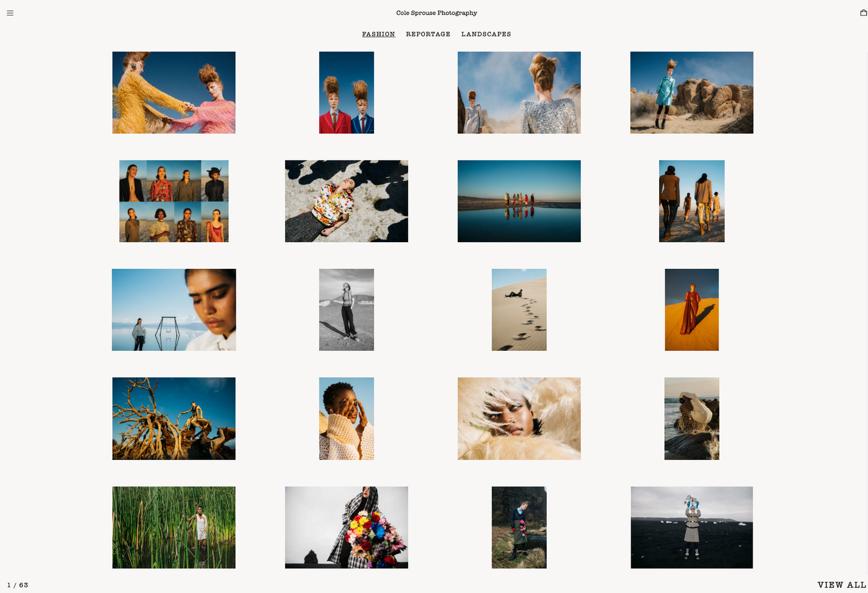Screen dimensions: 868x593
Task: Open photo of woman covering eye in knitwear
Action: click(347, 419)
